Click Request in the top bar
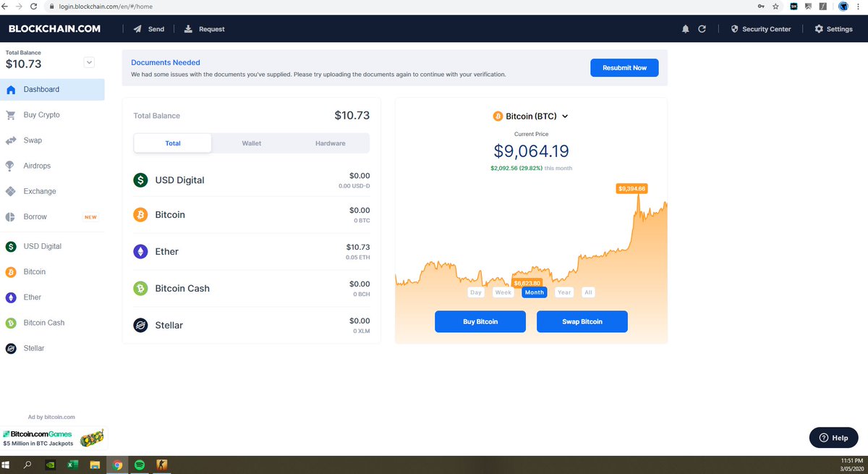868x474 pixels. (205, 29)
